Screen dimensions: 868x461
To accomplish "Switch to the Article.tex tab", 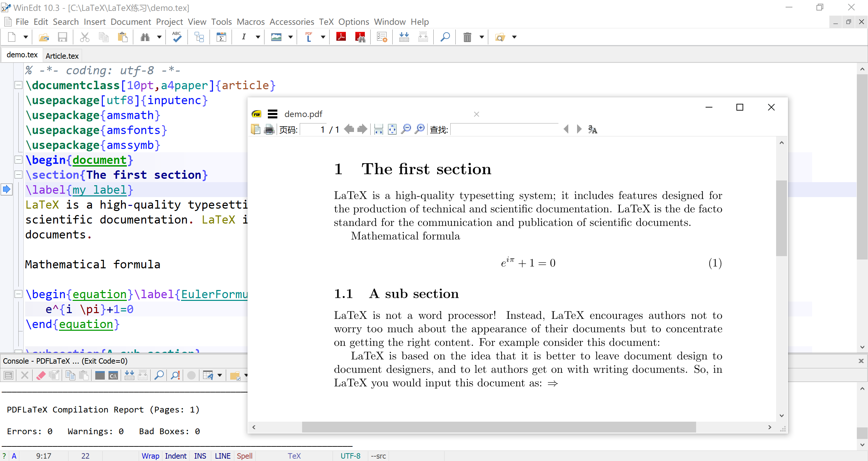I will (62, 56).
